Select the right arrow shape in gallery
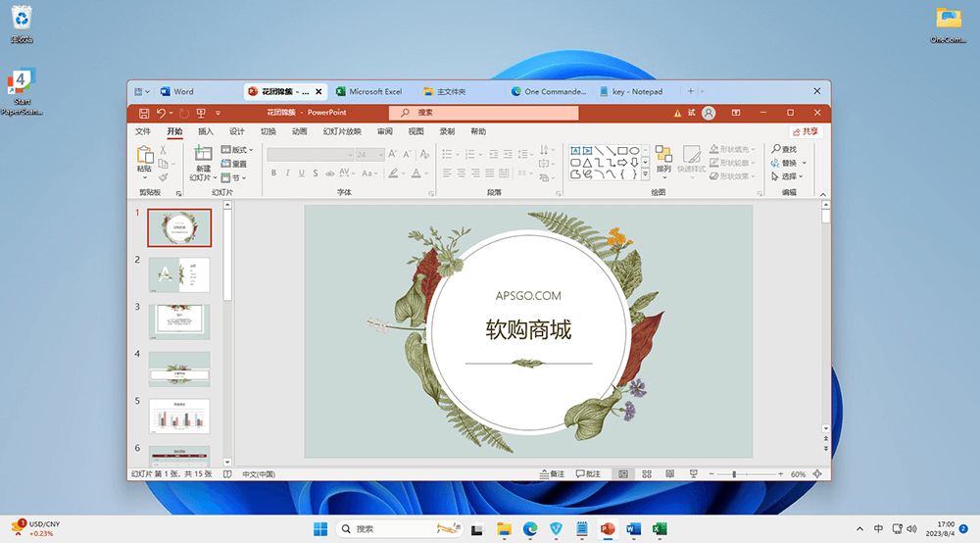The width and height of the screenshot is (980, 543). click(x=622, y=163)
